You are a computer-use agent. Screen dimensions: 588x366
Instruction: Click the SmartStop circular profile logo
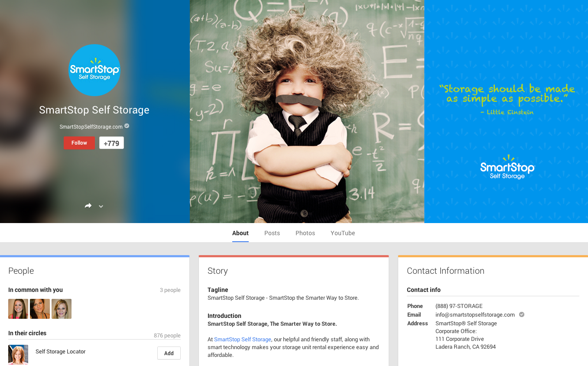(94, 70)
